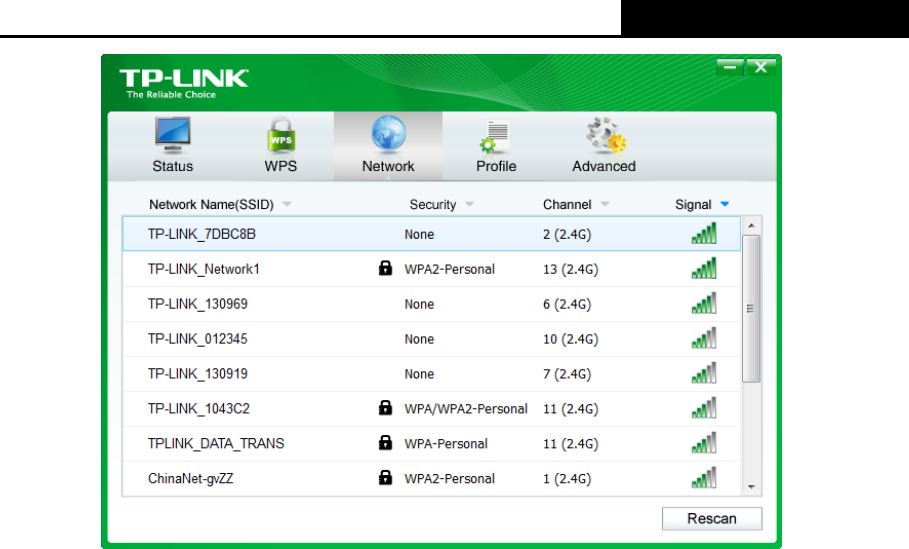Click the network list scrollbar thumb

click(x=751, y=308)
